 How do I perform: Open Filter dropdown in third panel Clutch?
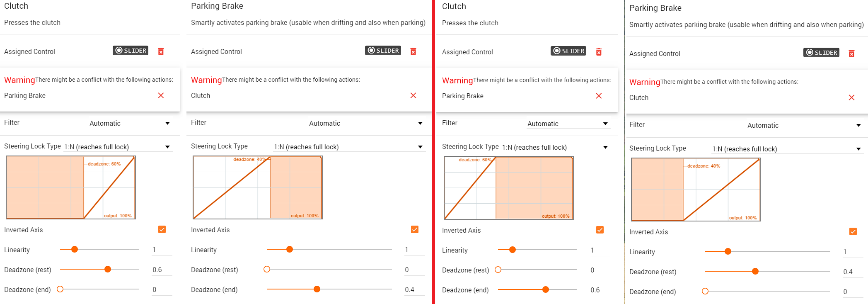(x=568, y=124)
